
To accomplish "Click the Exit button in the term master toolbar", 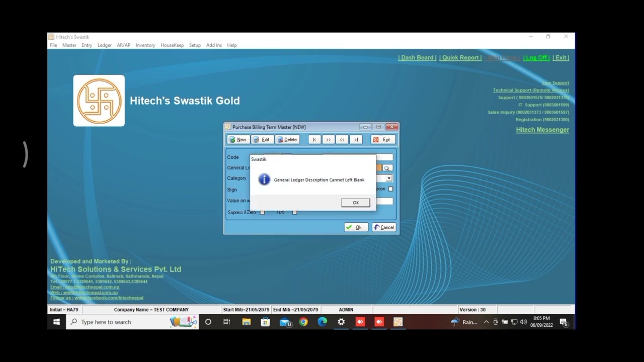I will tap(382, 140).
